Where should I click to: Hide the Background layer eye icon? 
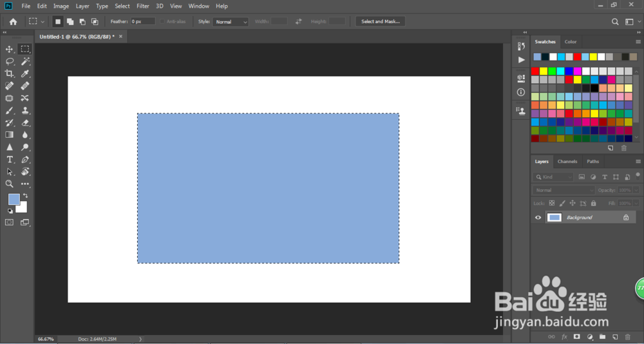click(x=538, y=217)
